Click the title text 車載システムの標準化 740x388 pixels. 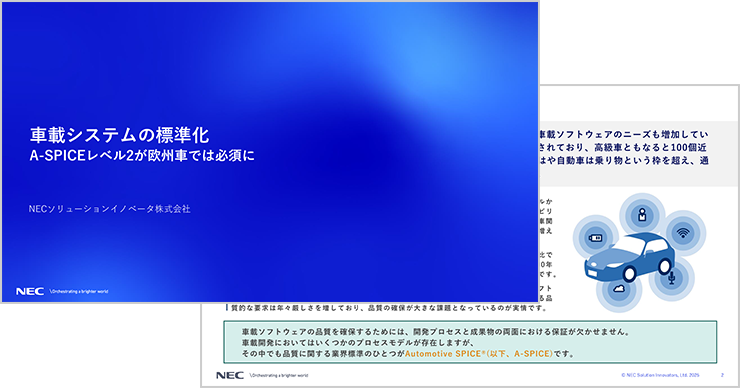[119, 135]
